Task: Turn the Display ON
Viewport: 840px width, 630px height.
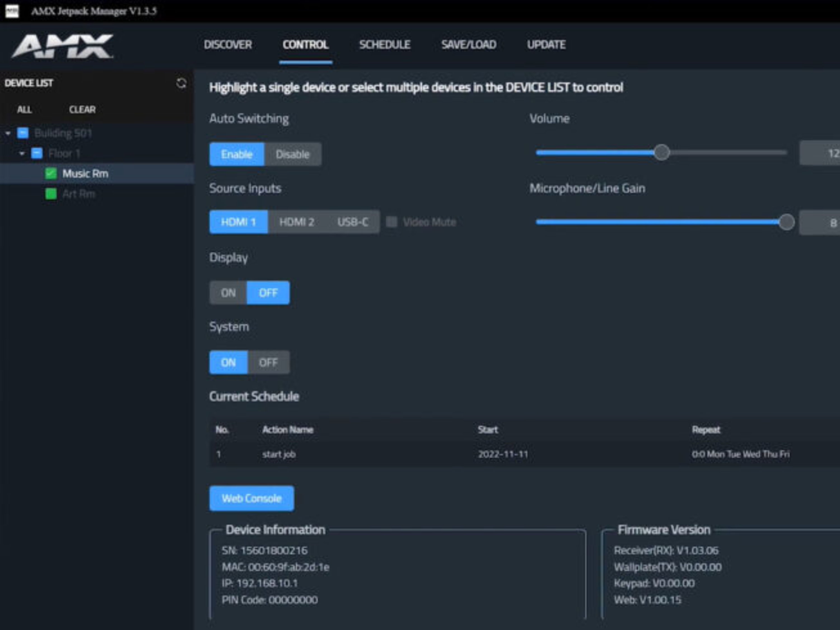Action: (x=228, y=293)
